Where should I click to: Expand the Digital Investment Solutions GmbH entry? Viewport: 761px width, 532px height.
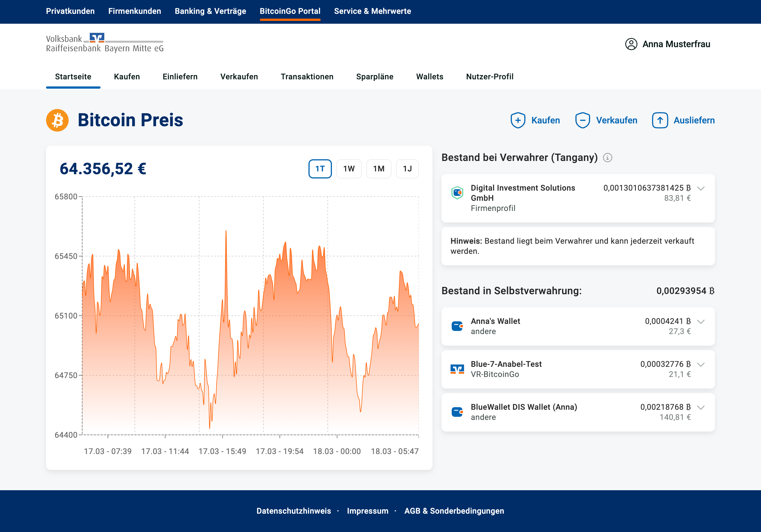700,188
